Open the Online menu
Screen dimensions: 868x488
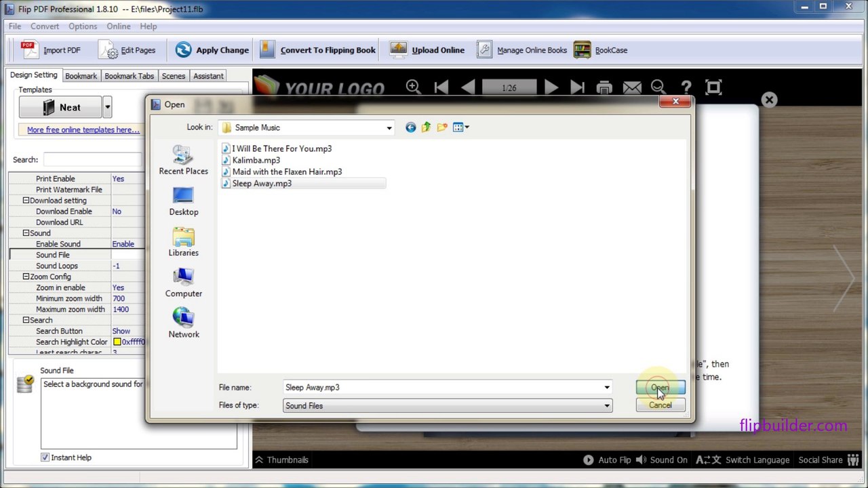click(x=119, y=26)
